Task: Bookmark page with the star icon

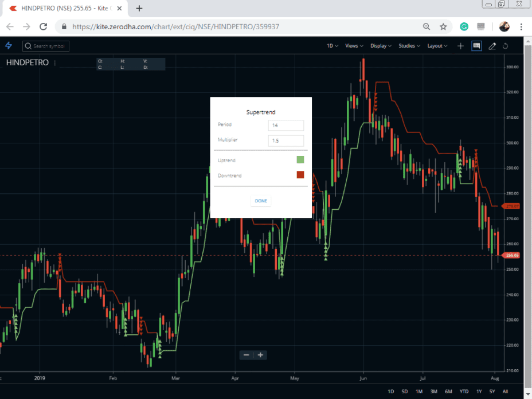Action: [443, 26]
